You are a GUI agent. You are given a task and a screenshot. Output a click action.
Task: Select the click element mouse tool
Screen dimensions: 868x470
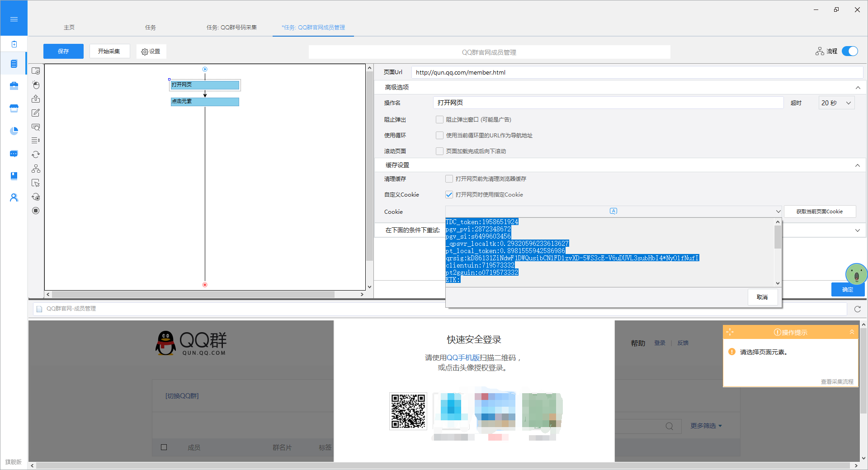[x=36, y=85]
